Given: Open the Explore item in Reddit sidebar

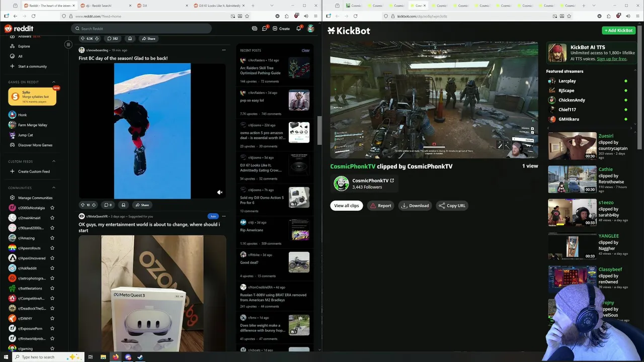Looking at the screenshot, I should click(24, 46).
